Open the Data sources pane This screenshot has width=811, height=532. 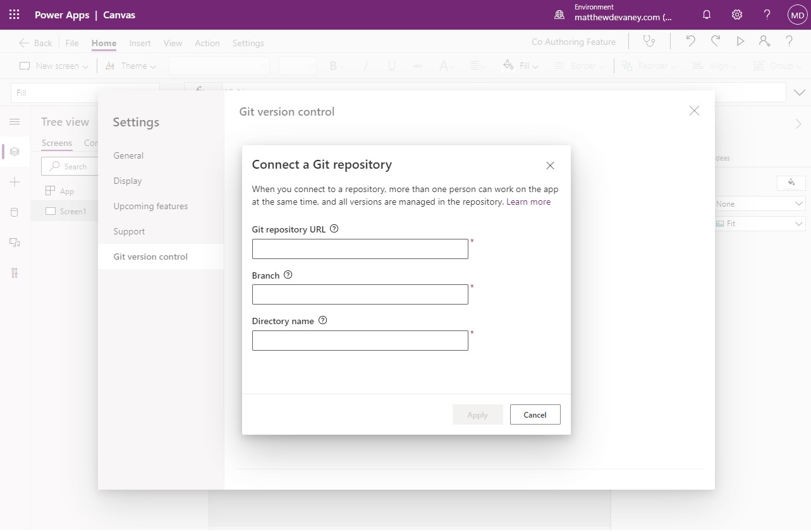tap(15, 212)
